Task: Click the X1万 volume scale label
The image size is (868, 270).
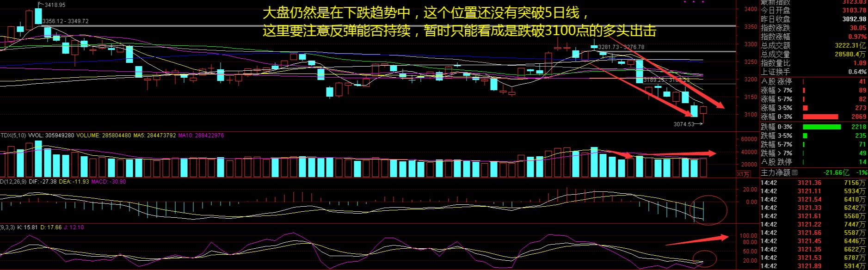Action: (744, 174)
